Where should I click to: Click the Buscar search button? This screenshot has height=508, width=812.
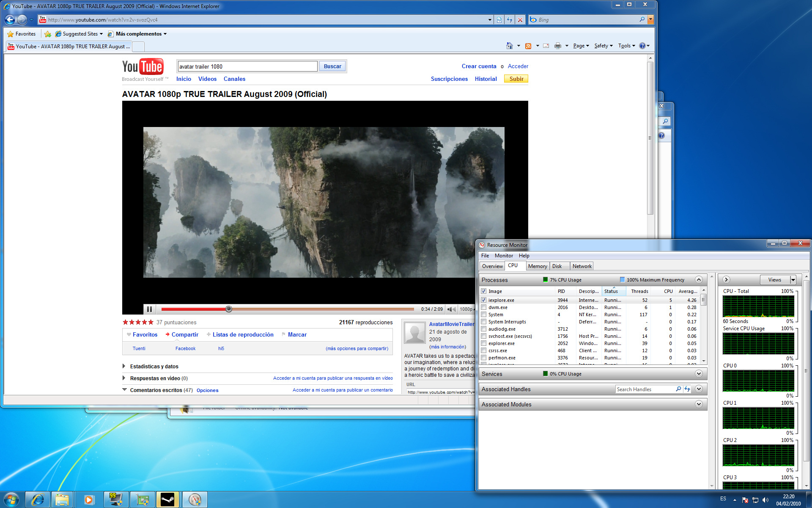point(332,66)
